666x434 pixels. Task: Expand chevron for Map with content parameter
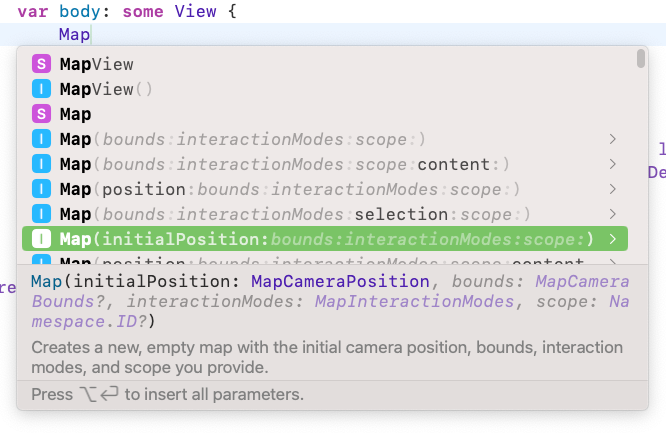[x=612, y=164]
